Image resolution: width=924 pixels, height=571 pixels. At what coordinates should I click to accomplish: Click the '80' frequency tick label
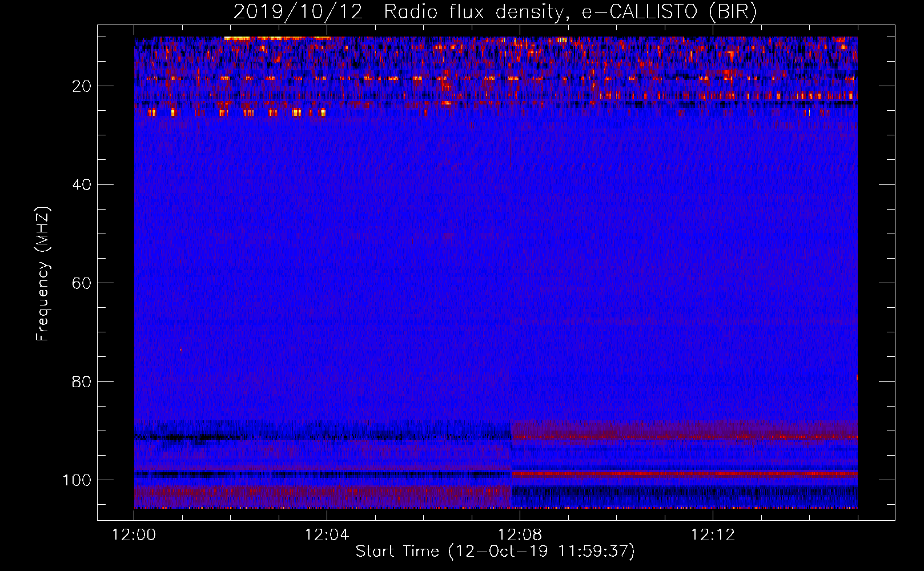pos(82,381)
